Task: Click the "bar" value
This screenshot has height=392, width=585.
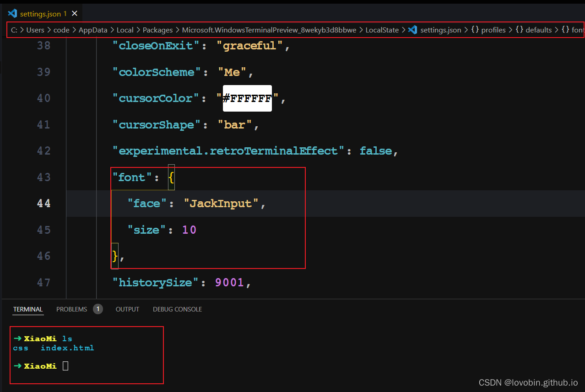Action: click(235, 125)
